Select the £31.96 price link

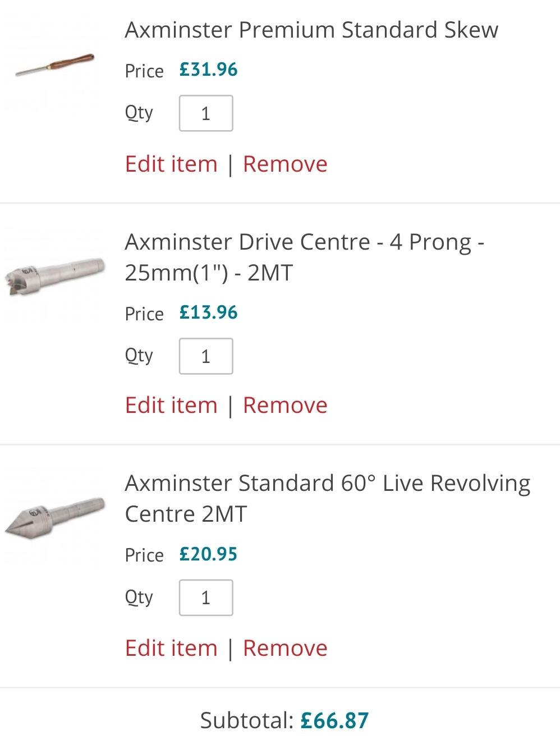point(208,70)
